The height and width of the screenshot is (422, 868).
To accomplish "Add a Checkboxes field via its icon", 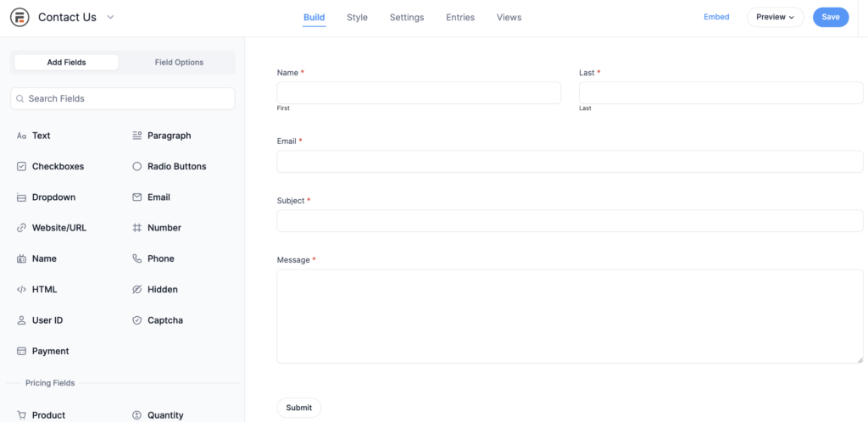I will pyautogui.click(x=21, y=166).
